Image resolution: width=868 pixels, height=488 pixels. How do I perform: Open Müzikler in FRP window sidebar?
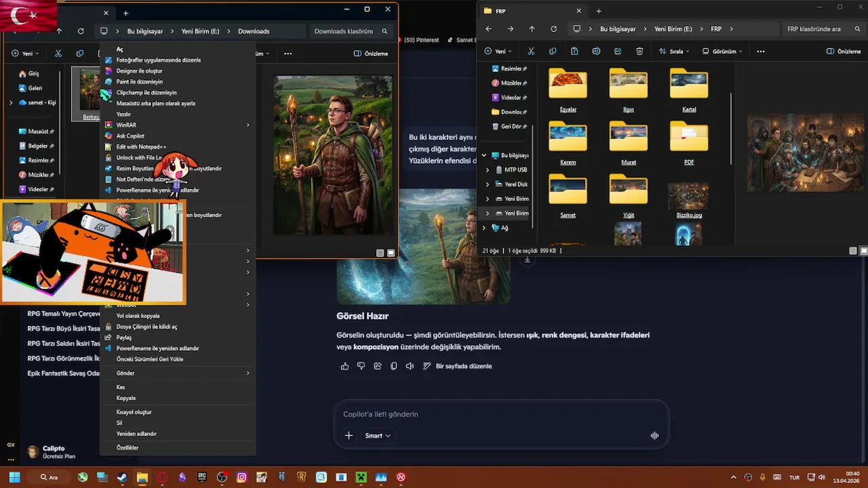click(509, 83)
